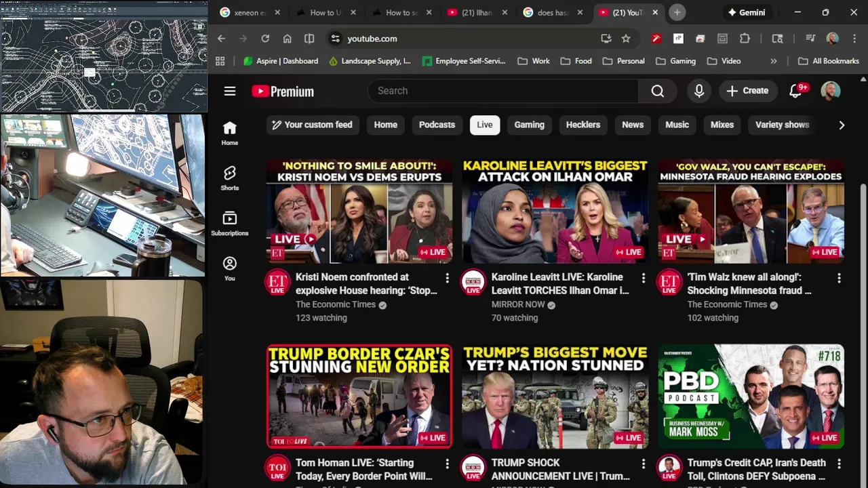
Task: Click the search magnifier button
Action: click(x=657, y=91)
